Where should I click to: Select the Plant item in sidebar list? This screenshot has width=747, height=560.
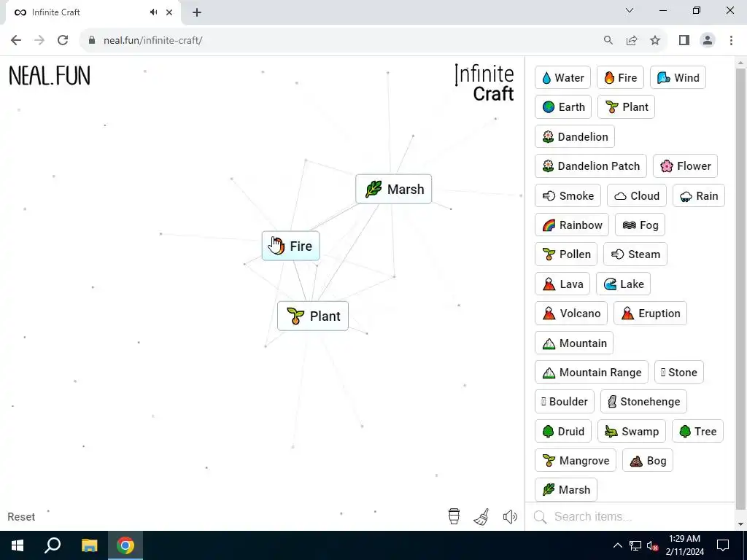627,106
